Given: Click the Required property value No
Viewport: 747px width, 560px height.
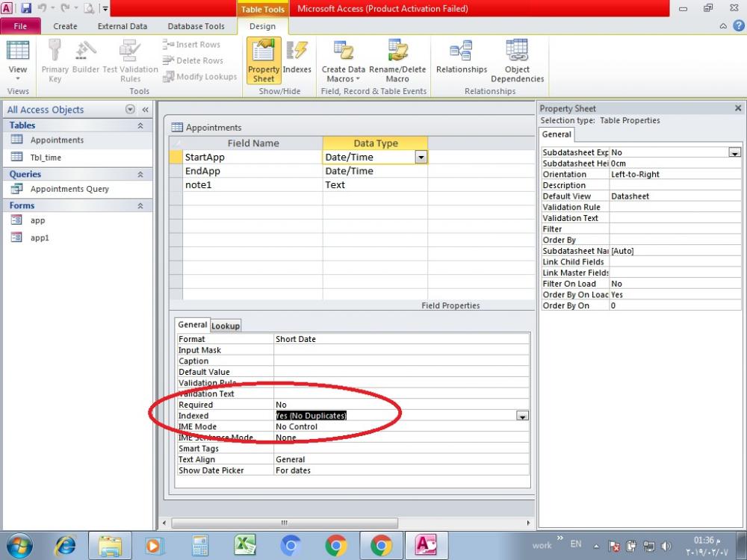Looking at the screenshot, I should pyautogui.click(x=402, y=405).
